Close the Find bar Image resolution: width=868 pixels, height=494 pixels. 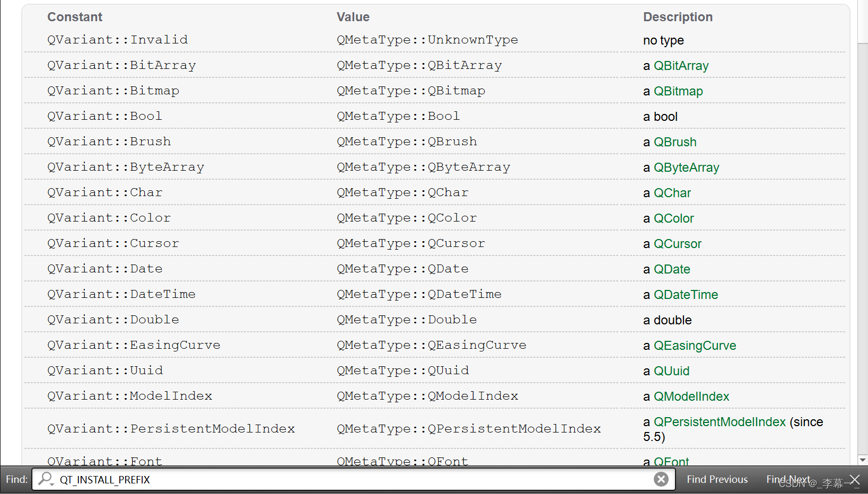tap(854, 480)
